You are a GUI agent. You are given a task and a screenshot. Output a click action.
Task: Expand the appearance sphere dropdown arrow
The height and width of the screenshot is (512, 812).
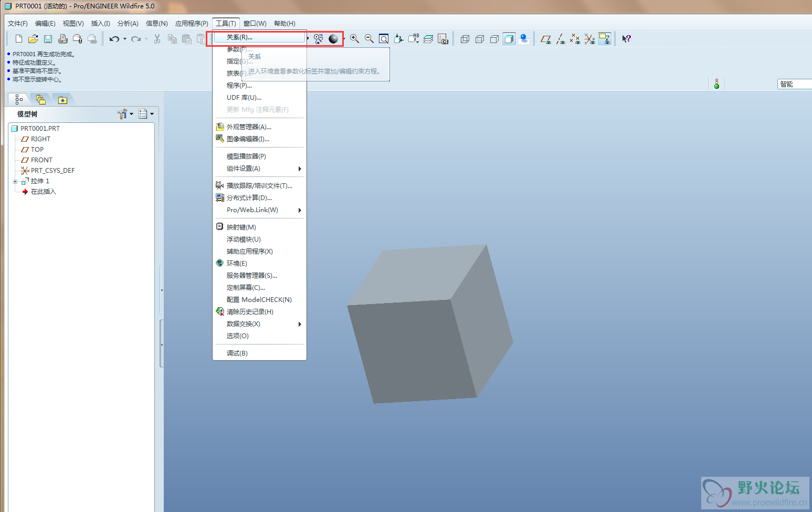tap(344, 39)
